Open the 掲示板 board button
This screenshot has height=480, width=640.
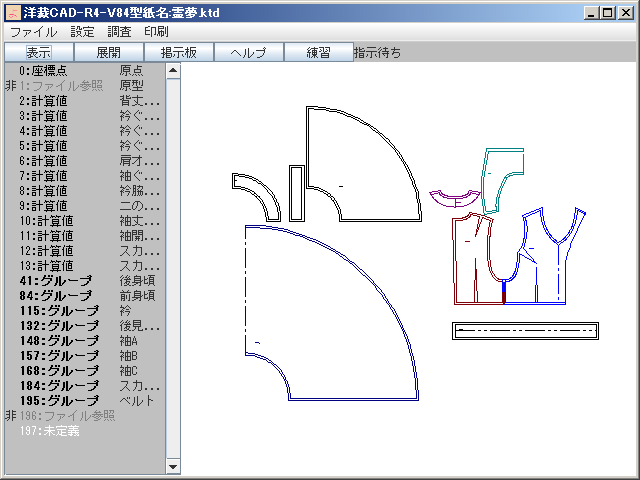tap(179, 53)
